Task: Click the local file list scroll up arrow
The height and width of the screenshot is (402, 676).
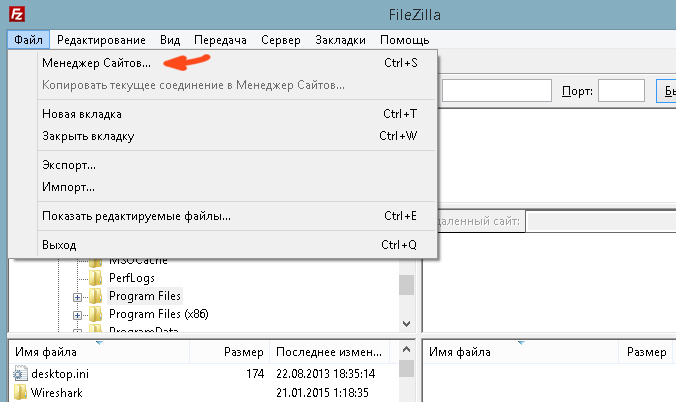Action: [x=407, y=349]
